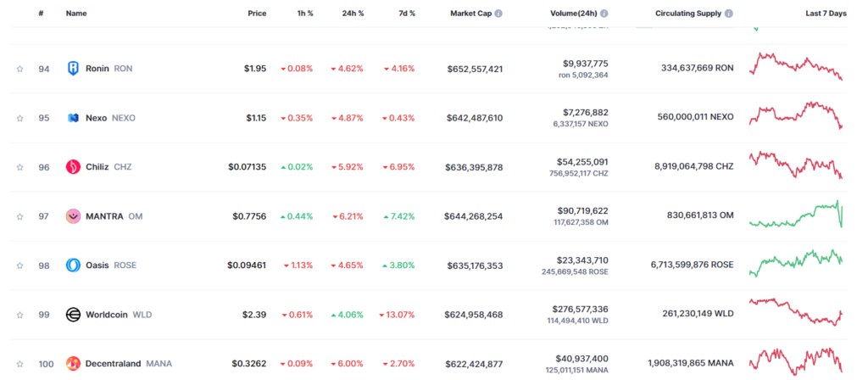Sort the table by Price column
This screenshot has width=868, height=380.
tap(257, 14)
